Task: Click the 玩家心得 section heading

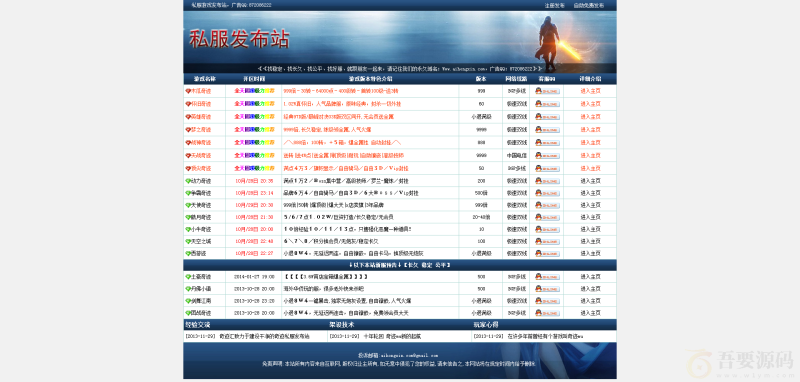Action: click(x=486, y=324)
